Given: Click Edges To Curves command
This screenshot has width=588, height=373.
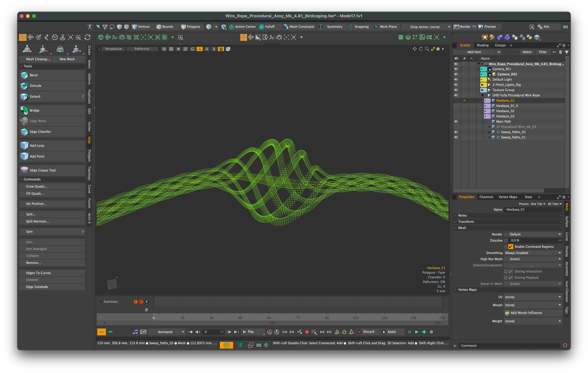Looking at the screenshot, I should coord(52,273).
